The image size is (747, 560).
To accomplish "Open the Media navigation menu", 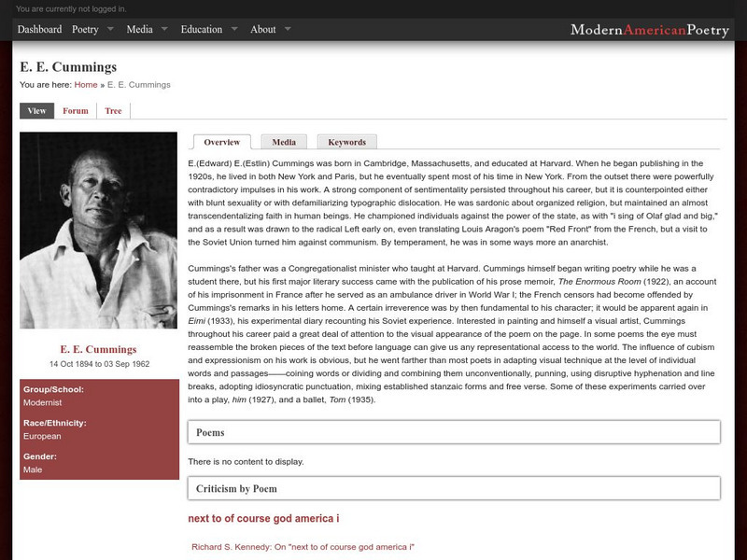I will (139, 30).
